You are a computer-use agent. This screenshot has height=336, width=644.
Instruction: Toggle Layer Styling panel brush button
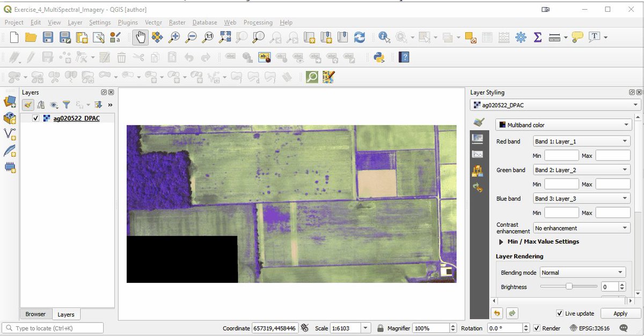(x=28, y=105)
